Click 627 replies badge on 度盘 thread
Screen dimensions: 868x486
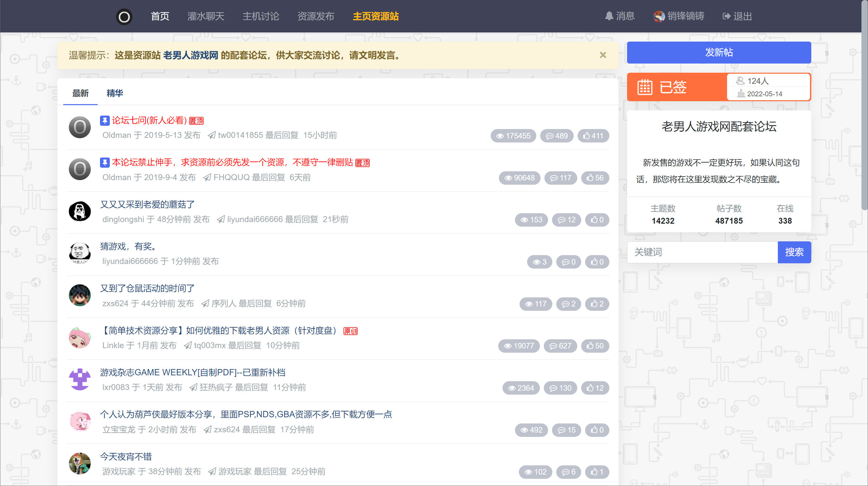560,346
